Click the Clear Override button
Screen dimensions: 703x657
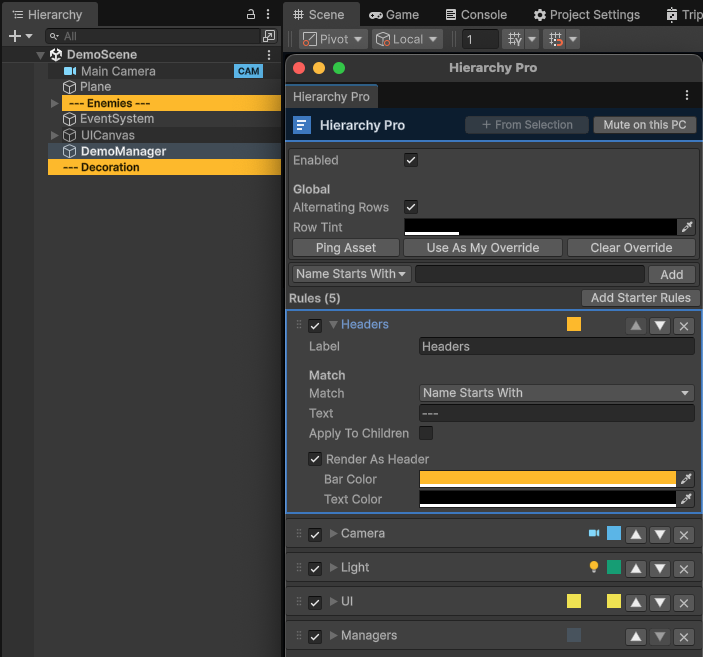(x=631, y=248)
